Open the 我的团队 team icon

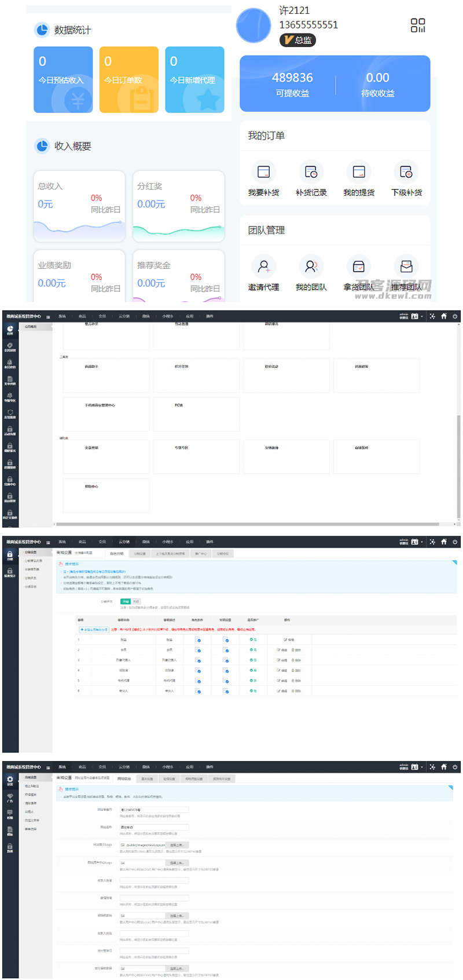tap(311, 266)
